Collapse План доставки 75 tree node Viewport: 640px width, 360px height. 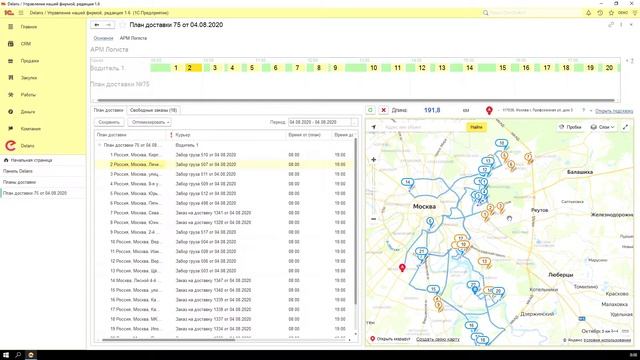pyautogui.click(x=99, y=145)
